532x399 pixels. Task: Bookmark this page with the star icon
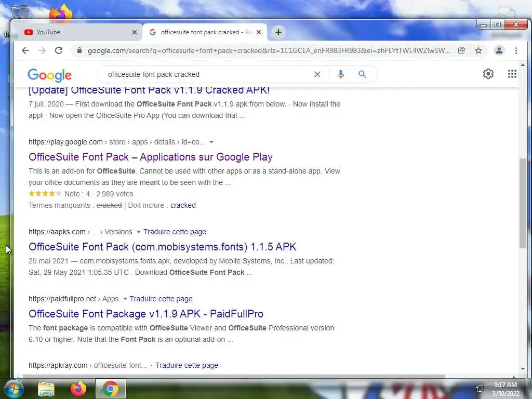tap(478, 50)
